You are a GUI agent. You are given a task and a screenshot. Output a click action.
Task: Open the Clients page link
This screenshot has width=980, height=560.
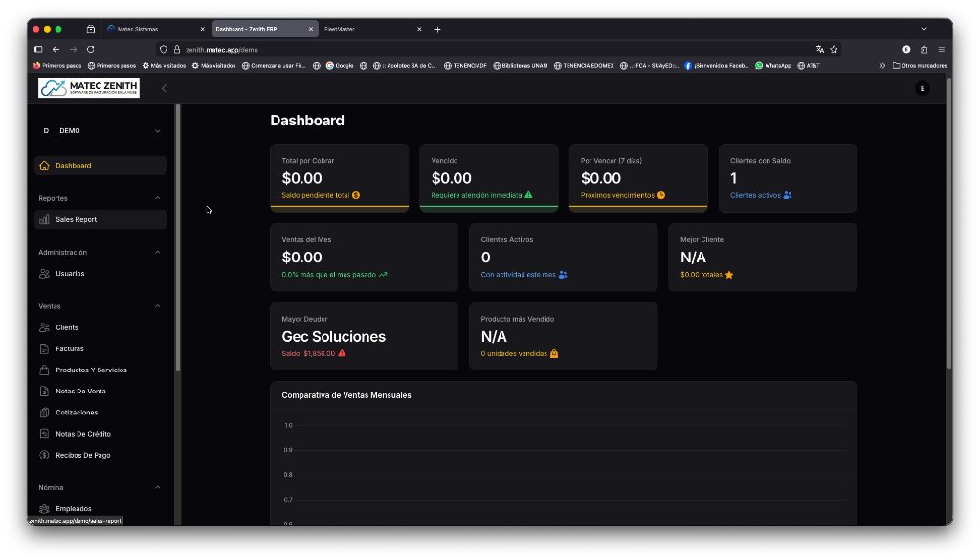[x=67, y=327]
